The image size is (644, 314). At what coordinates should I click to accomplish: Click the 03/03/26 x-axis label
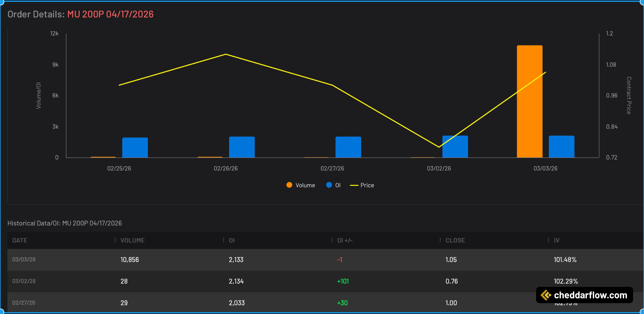tap(546, 168)
